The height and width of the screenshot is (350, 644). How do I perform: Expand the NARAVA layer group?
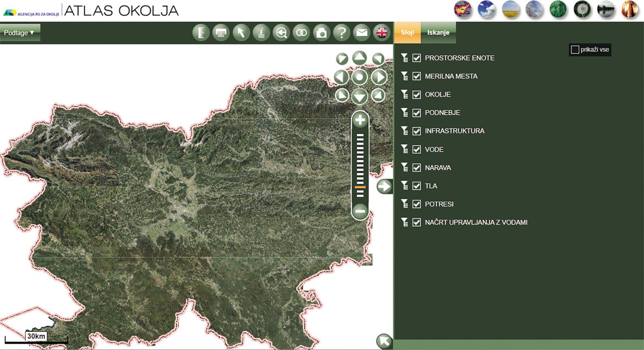(405, 167)
